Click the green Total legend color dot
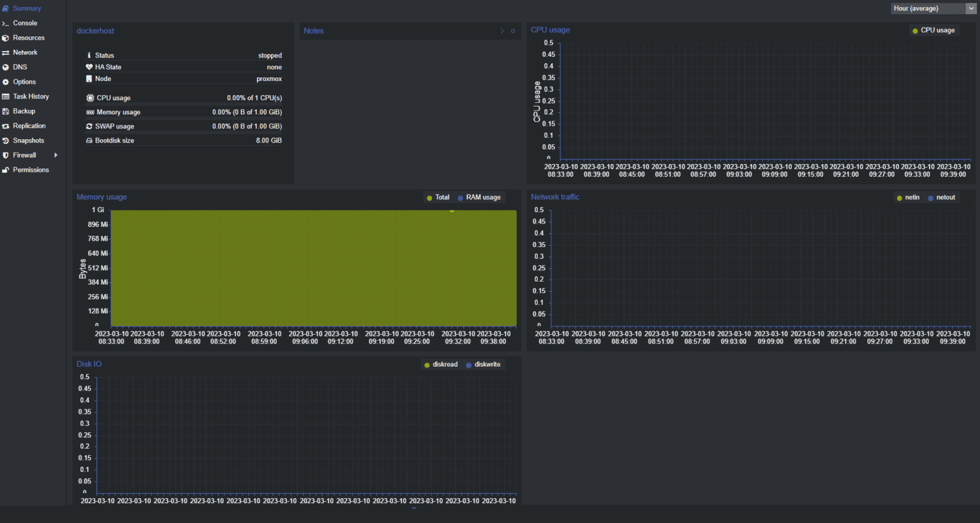This screenshot has height=523, width=980. point(429,198)
